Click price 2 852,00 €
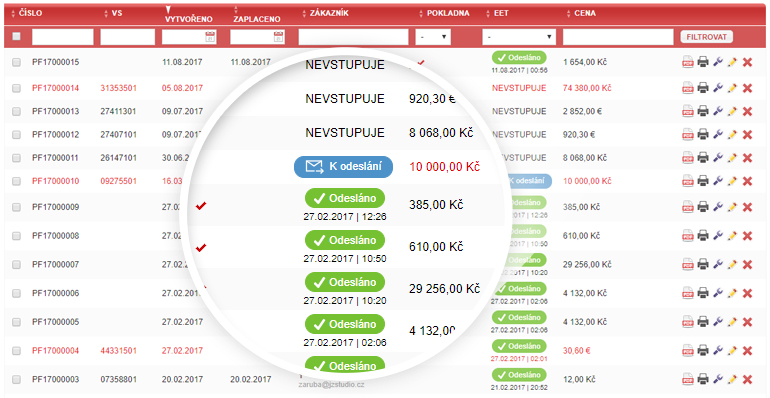 click(x=582, y=112)
